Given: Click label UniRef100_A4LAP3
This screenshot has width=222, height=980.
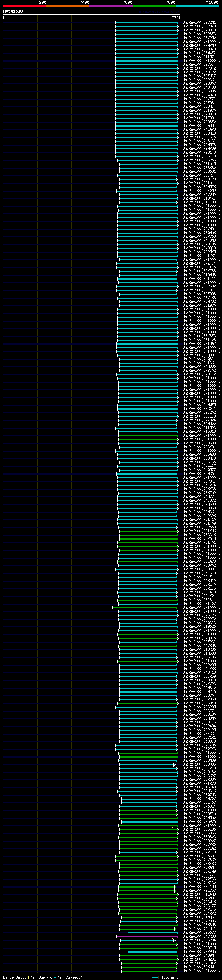Looking at the screenshot, I should pos(199,129).
